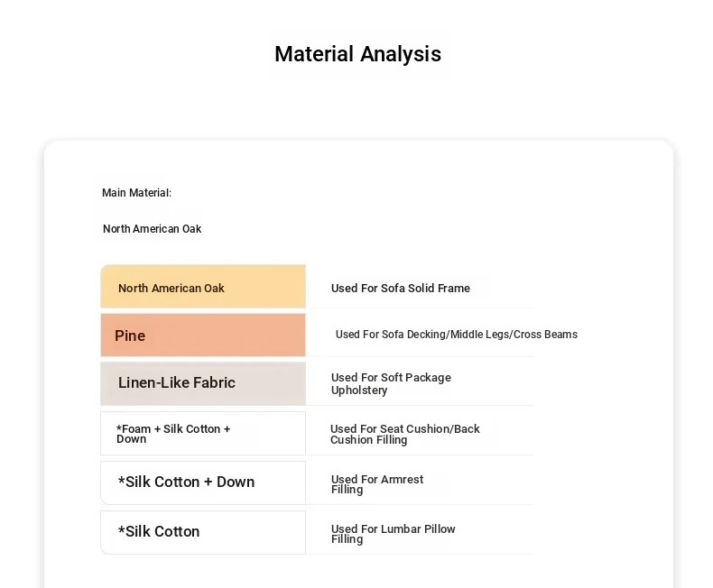Click North American Oak text under Main Material
Screen dimensions: 713x588
152,228
